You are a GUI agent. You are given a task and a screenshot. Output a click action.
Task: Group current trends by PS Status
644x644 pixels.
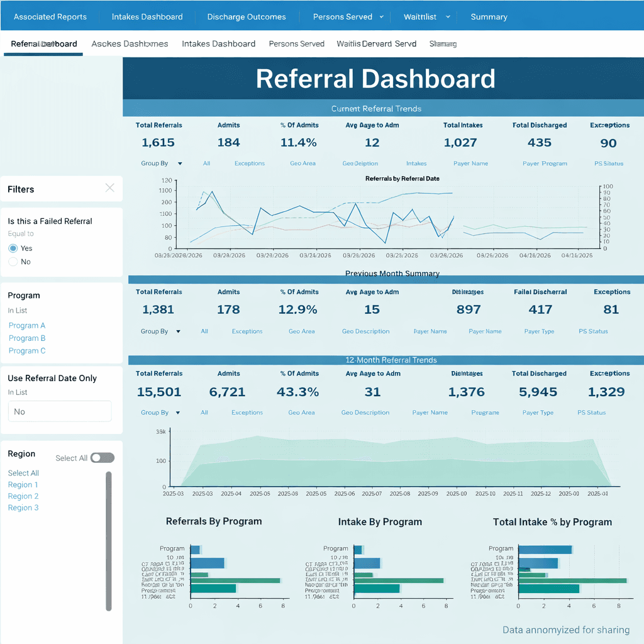[x=609, y=163]
